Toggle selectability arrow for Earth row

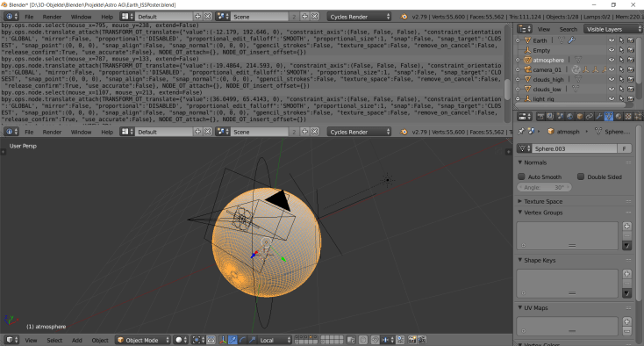point(621,40)
